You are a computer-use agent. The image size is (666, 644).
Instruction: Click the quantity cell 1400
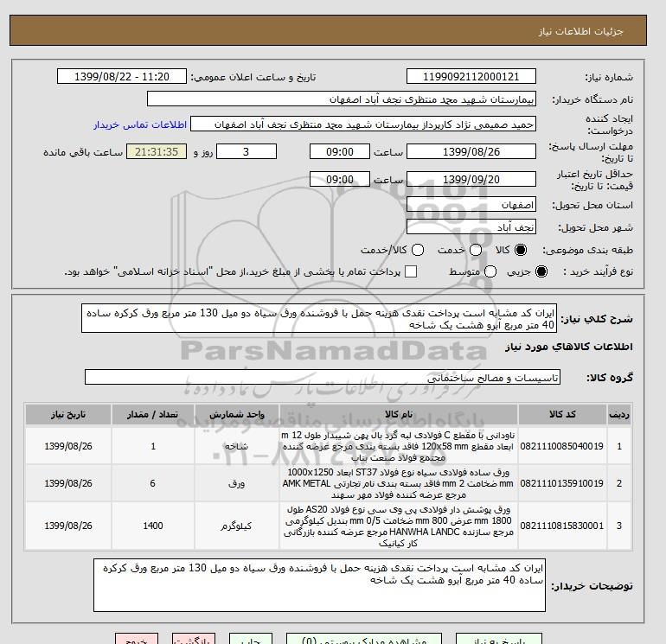[153, 526]
